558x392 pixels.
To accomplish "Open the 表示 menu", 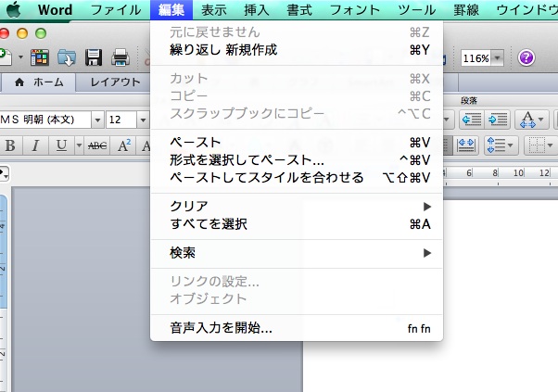I will coord(214,9).
